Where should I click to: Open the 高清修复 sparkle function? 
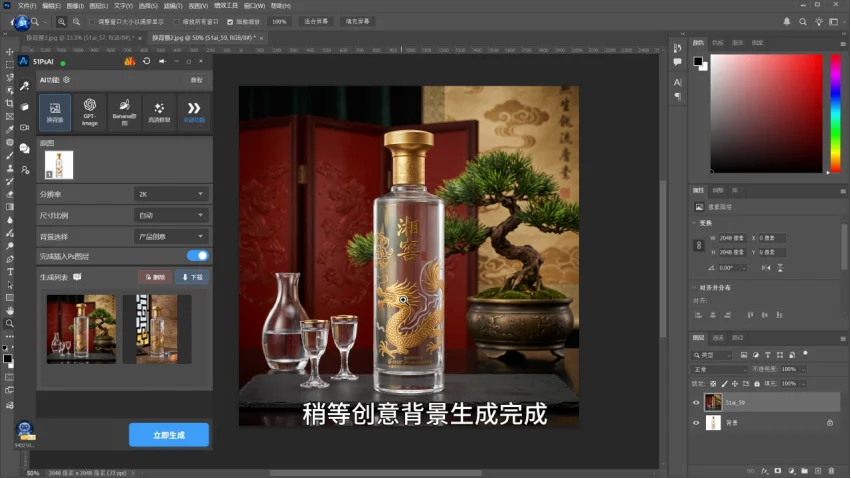point(159,112)
